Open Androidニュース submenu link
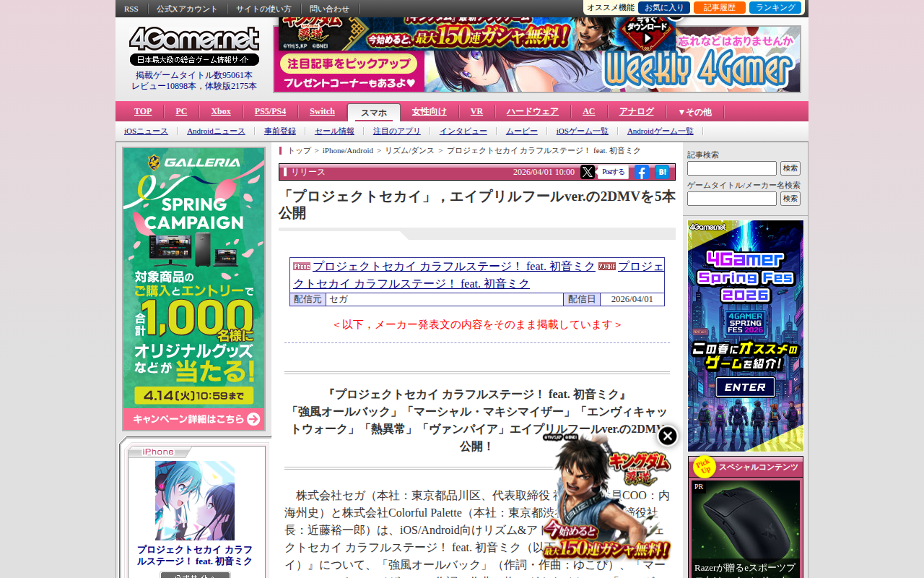The height and width of the screenshot is (578, 924). coord(216,131)
